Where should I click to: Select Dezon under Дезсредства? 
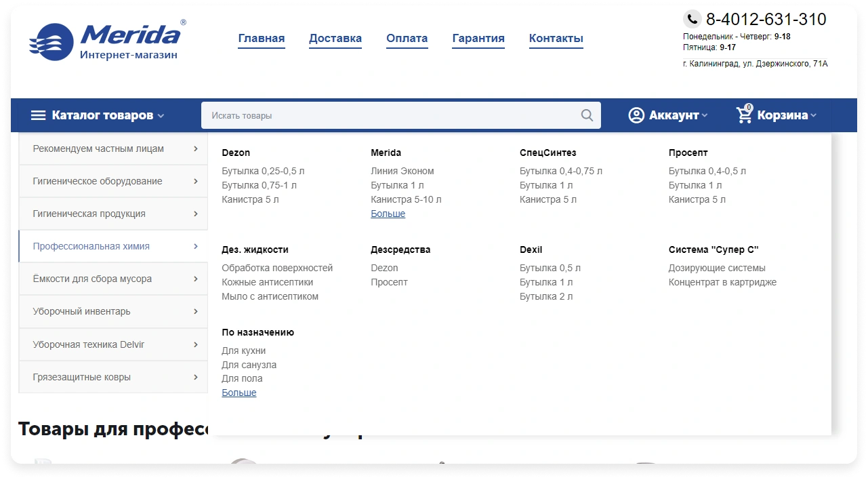pyautogui.click(x=385, y=268)
